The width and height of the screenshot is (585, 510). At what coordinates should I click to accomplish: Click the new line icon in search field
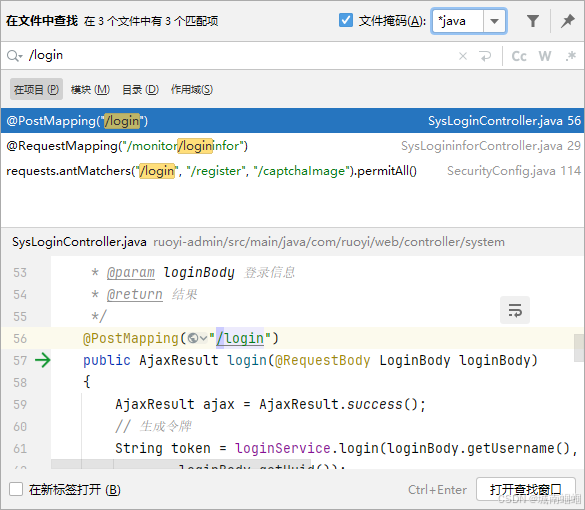(x=485, y=56)
